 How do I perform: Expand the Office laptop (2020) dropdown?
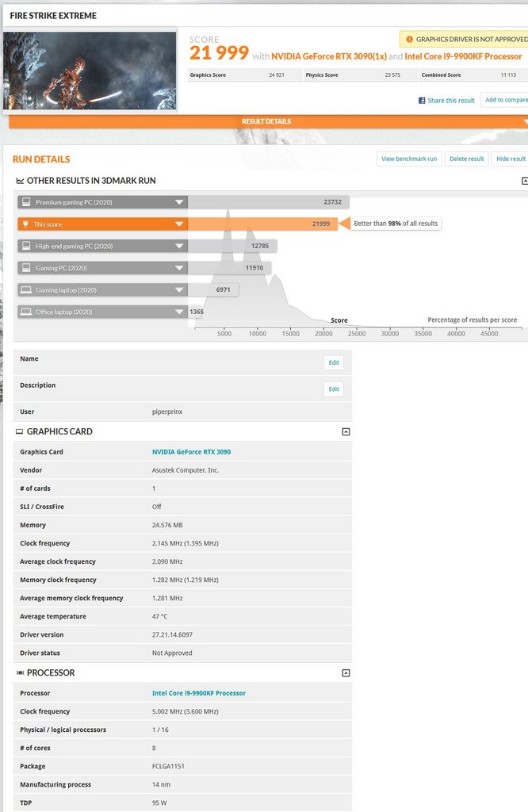(179, 312)
